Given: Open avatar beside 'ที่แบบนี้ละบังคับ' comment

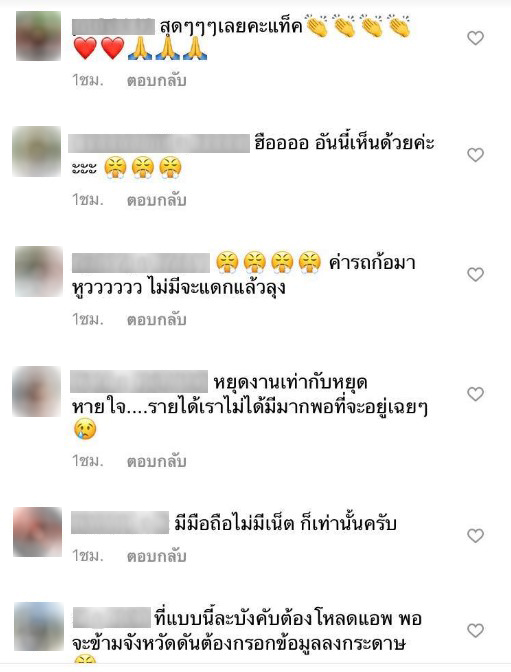Looking at the screenshot, I should tap(39, 627).
